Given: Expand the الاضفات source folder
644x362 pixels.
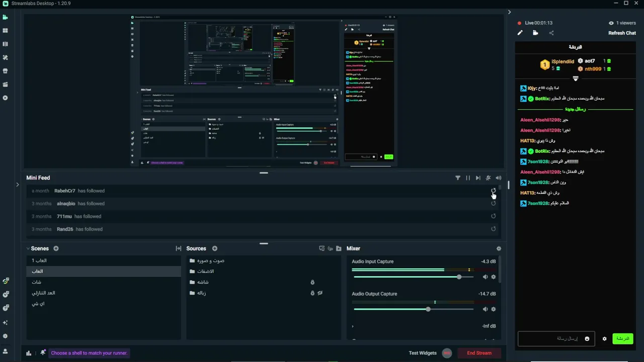Looking at the screenshot, I should (192, 271).
